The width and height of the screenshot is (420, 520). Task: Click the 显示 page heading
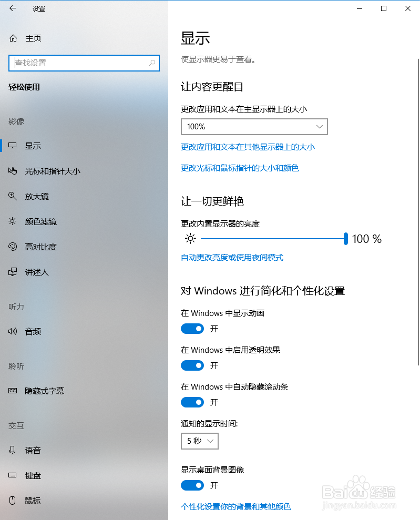195,38
